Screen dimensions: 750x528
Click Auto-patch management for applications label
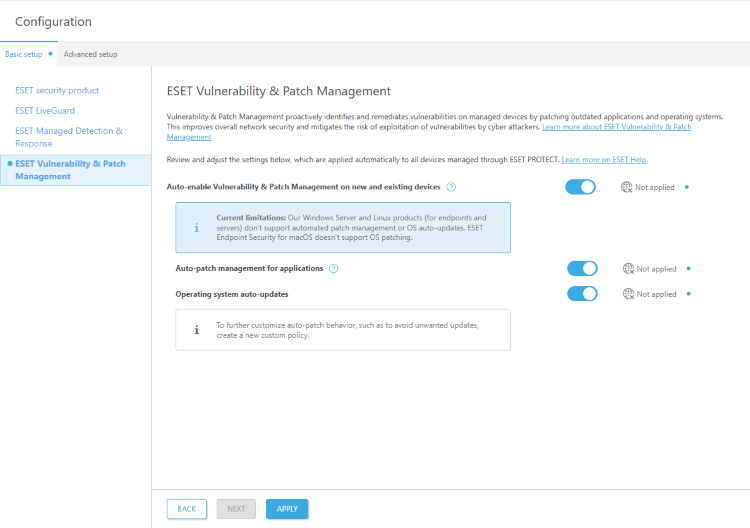click(249, 268)
